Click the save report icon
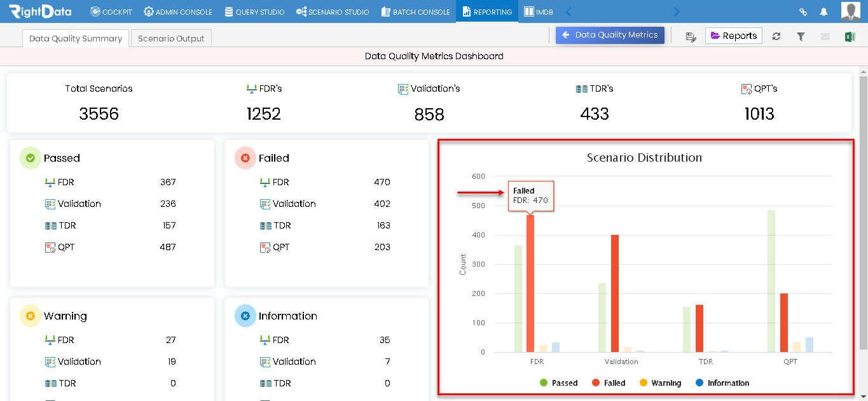The image size is (868, 401). click(x=691, y=36)
